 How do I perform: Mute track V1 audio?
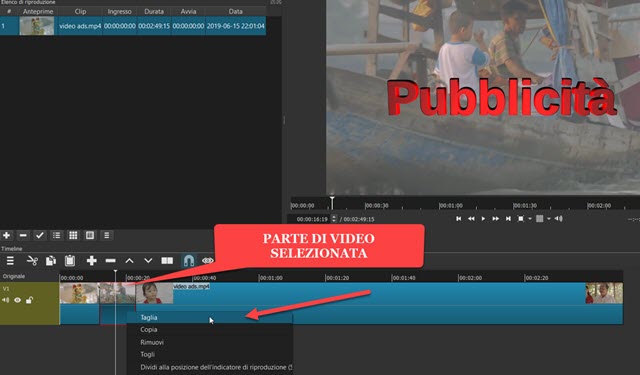point(6,300)
